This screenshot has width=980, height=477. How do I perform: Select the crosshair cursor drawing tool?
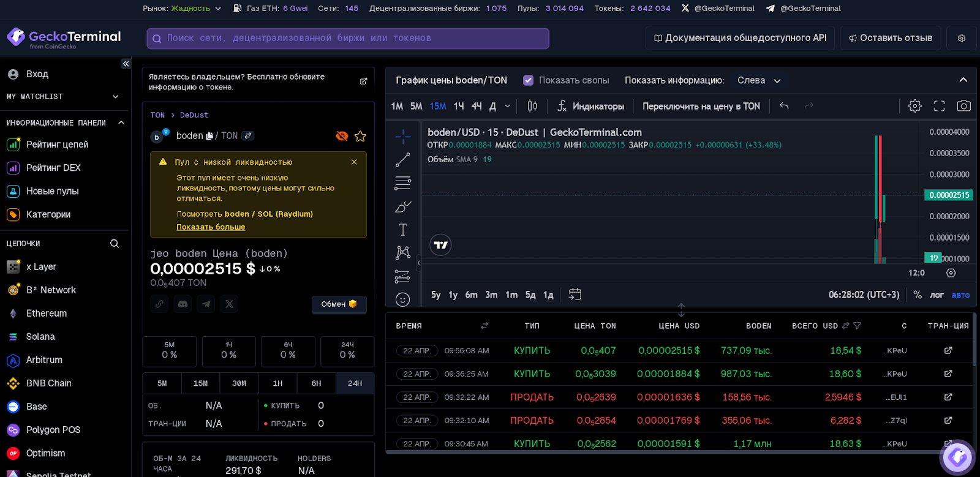[x=402, y=136]
